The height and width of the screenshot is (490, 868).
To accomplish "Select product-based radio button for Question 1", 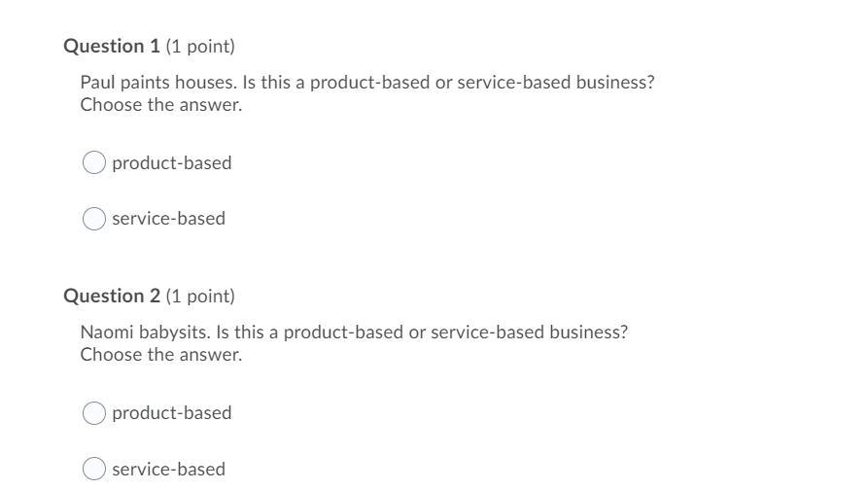I will coord(94,162).
